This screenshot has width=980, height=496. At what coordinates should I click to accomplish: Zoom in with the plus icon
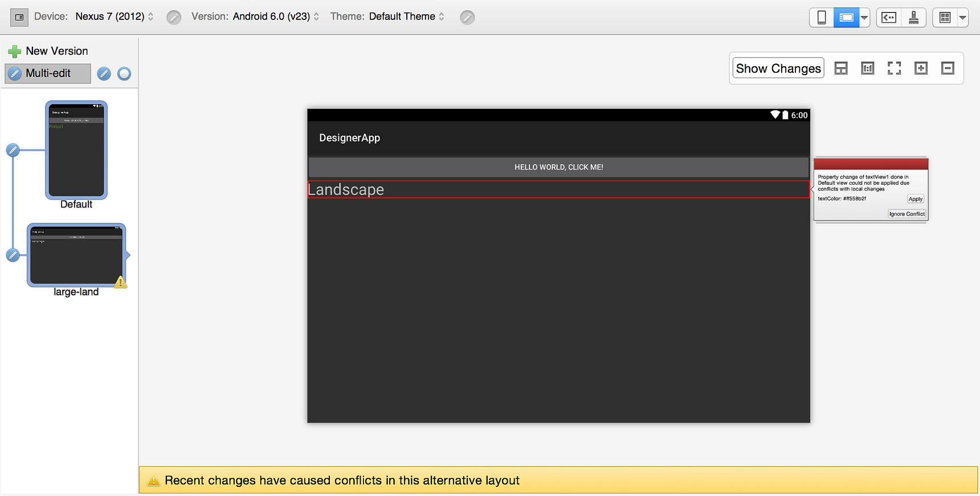coord(921,68)
